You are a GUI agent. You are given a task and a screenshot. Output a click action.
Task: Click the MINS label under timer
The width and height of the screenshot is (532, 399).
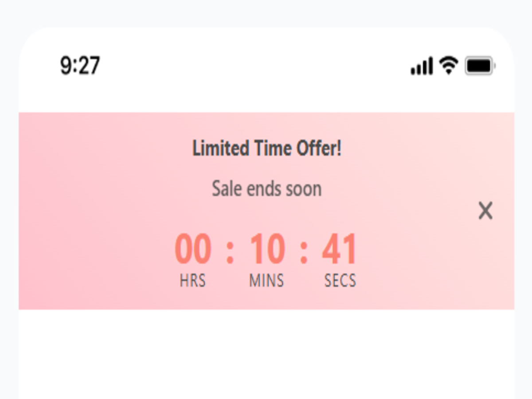tap(266, 281)
